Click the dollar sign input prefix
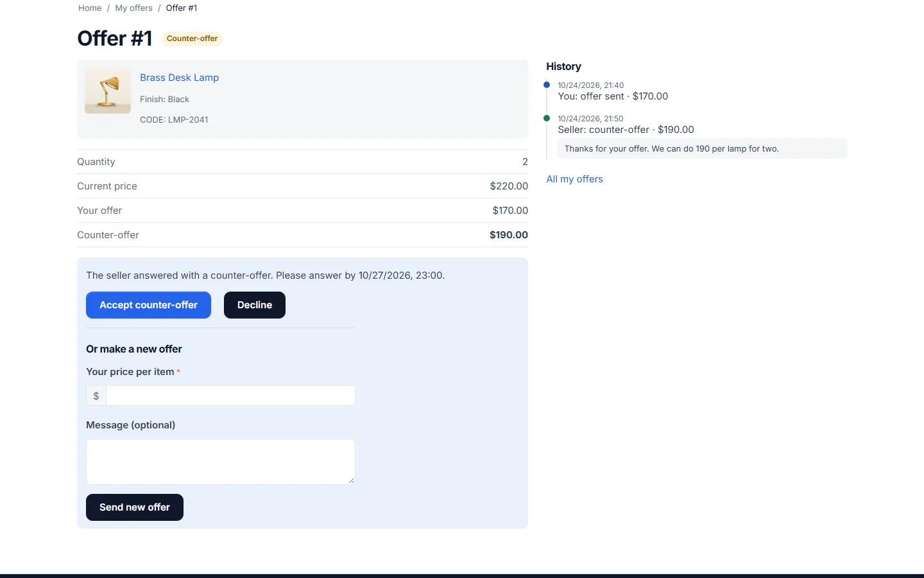Viewport: 924px width, 578px height. pos(96,396)
